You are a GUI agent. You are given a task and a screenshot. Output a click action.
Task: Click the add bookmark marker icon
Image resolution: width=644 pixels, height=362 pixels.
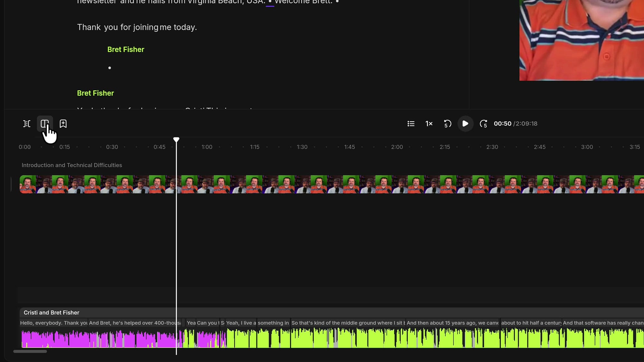coord(63,124)
